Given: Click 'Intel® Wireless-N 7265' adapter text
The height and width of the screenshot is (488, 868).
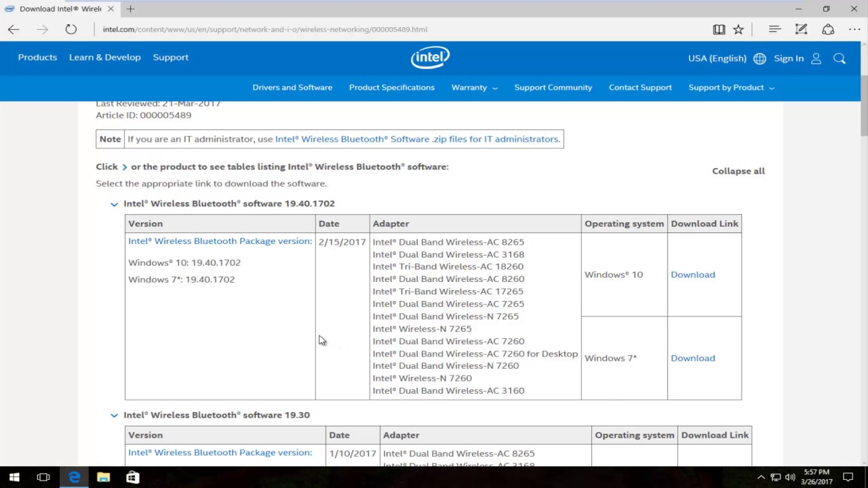Looking at the screenshot, I should coord(422,329).
